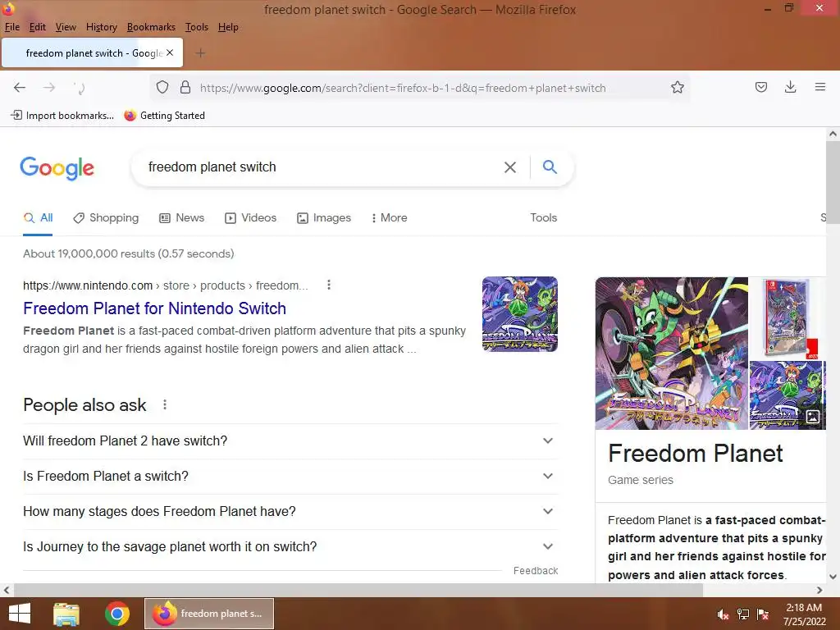Open the tracking protection shield

(x=162, y=87)
